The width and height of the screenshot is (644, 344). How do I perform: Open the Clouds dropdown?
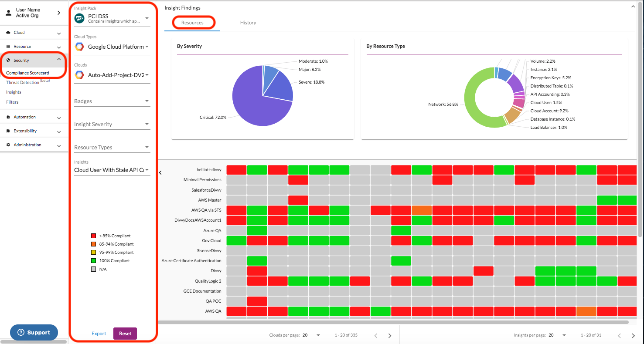pos(112,75)
